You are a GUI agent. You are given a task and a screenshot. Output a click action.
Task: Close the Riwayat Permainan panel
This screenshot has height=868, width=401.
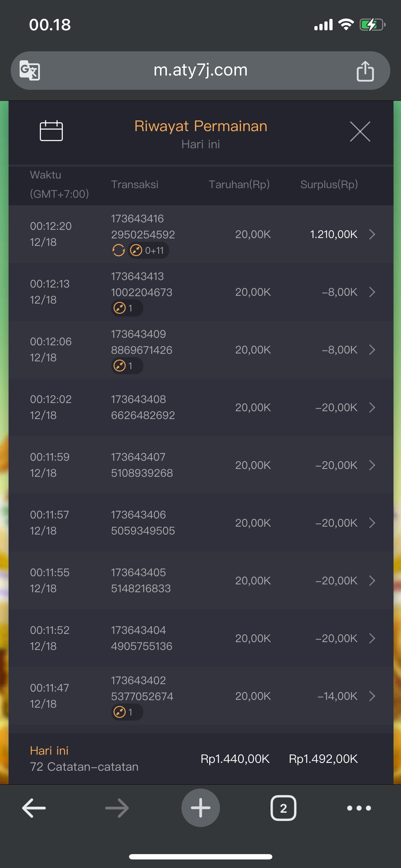[x=360, y=131]
